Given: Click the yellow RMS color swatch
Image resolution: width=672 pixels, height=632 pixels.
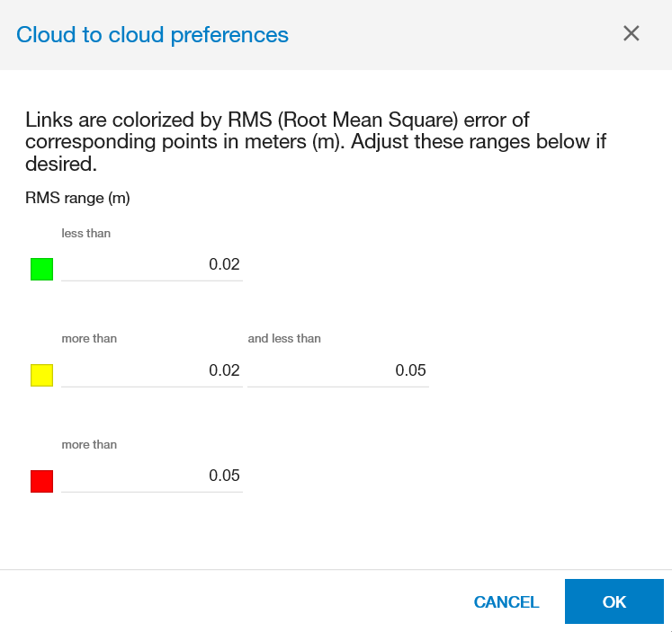Looking at the screenshot, I should click(x=41, y=376).
